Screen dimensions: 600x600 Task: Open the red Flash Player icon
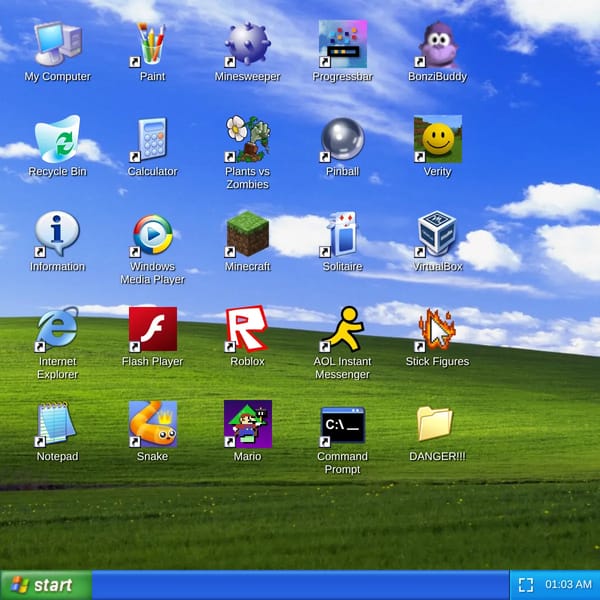tap(152, 329)
